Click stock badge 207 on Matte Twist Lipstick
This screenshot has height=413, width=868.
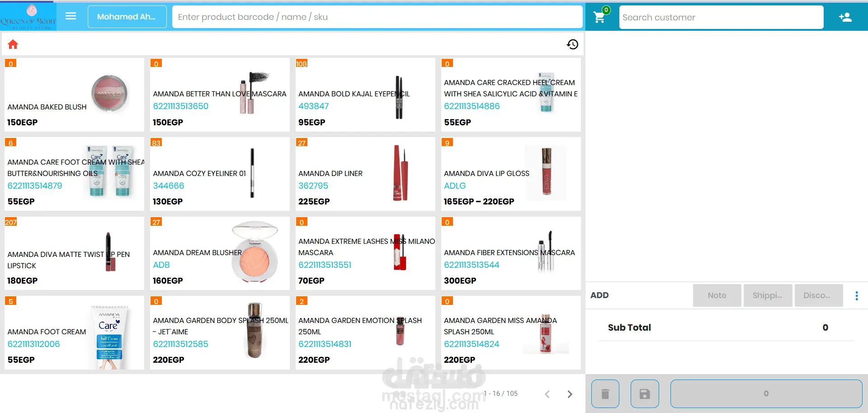(x=11, y=222)
